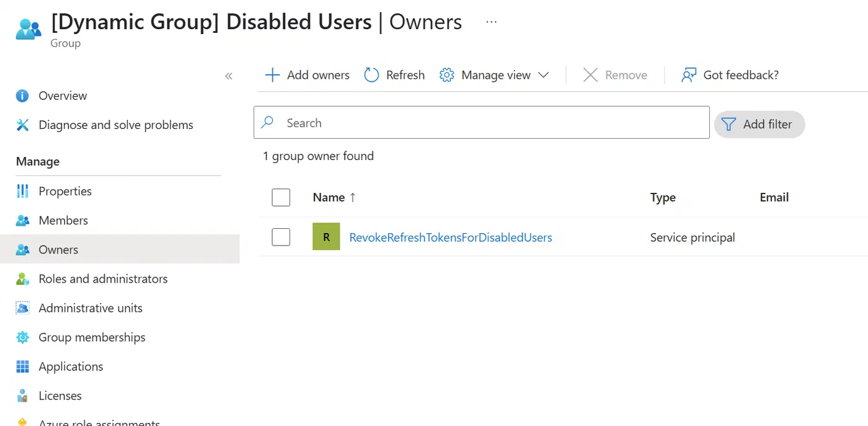Click the Group memberships gear icon

23,337
